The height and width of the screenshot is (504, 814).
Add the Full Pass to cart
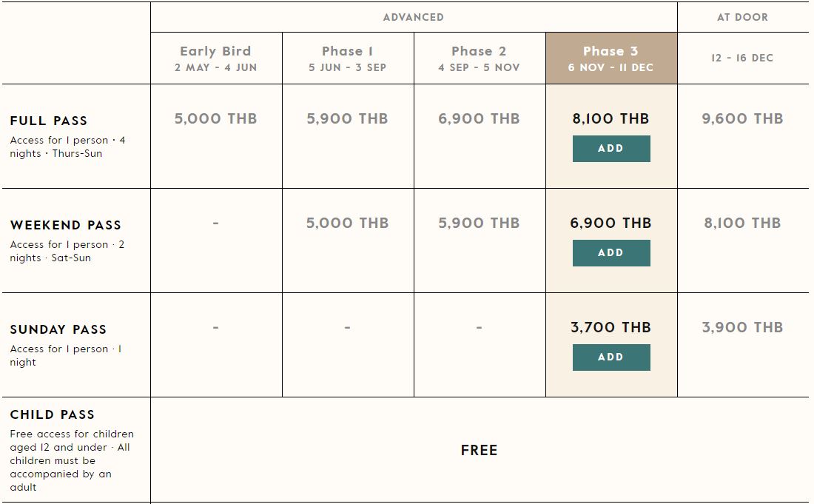[x=611, y=149]
